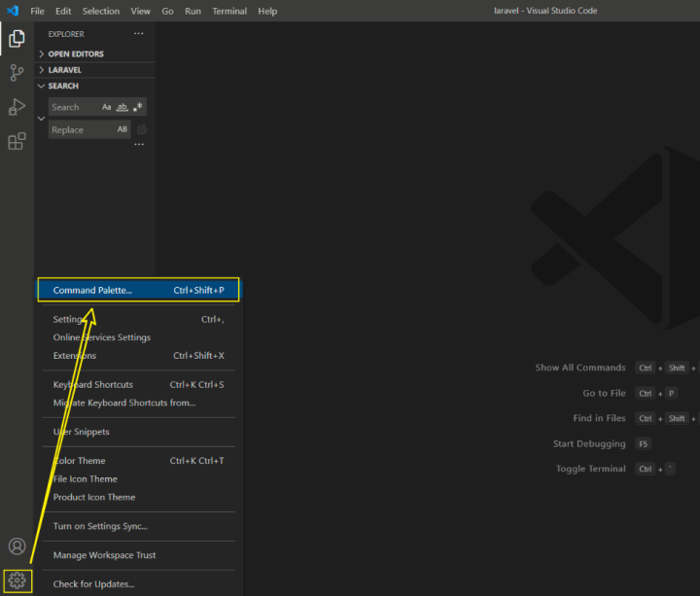Open the Edit menu
Screen dimensions: 700x596
point(63,11)
